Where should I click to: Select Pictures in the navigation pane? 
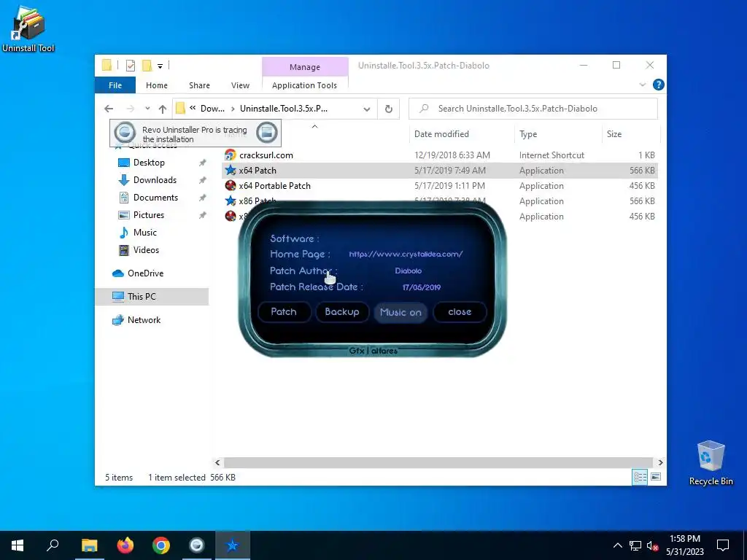(149, 215)
